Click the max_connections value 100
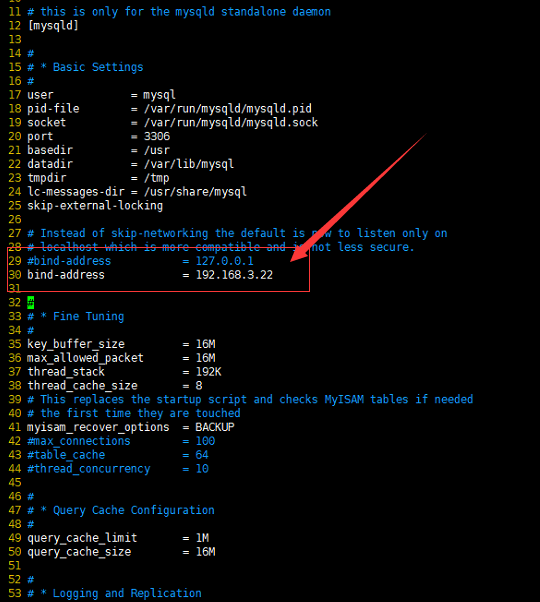Image resolution: width=540 pixels, height=602 pixels. (x=205, y=441)
